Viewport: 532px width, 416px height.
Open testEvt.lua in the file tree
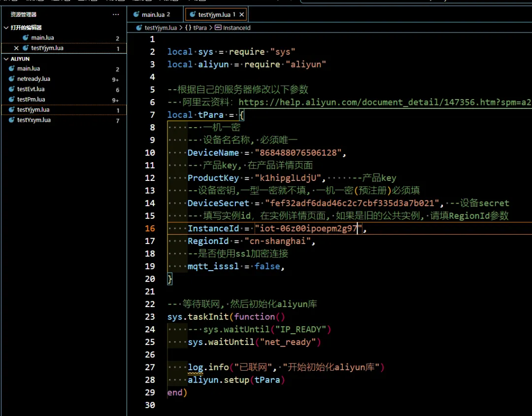click(x=31, y=89)
